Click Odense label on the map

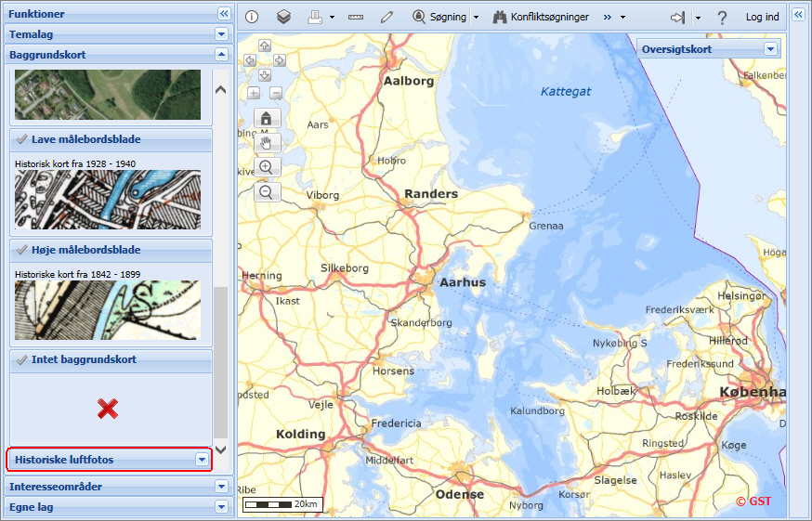[460, 494]
